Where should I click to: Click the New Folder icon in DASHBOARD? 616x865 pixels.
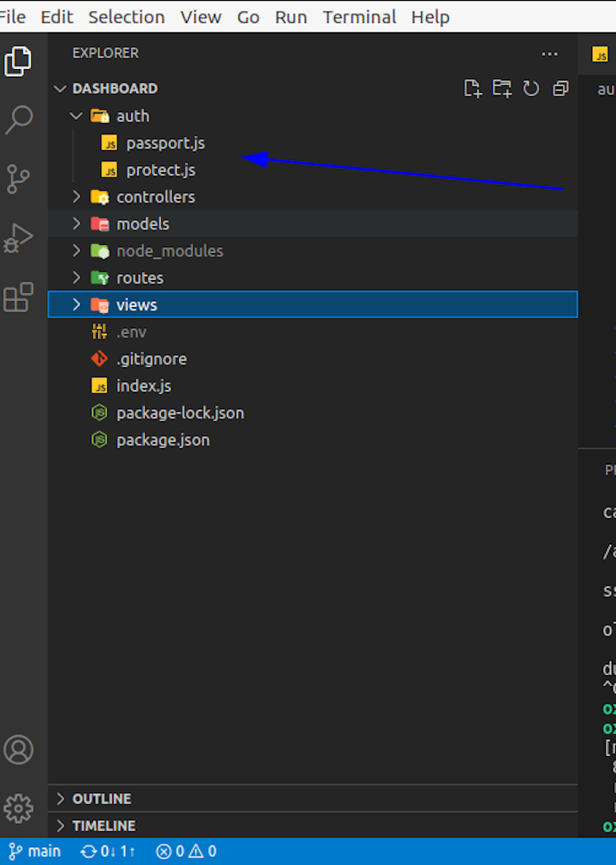pyautogui.click(x=501, y=88)
